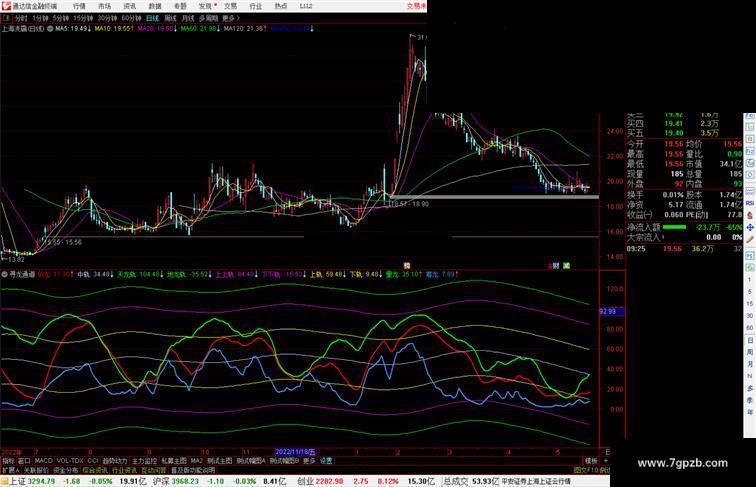Click the round icon beside 寻龙通道
This screenshot has width=756, height=487.
coord(5,274)
